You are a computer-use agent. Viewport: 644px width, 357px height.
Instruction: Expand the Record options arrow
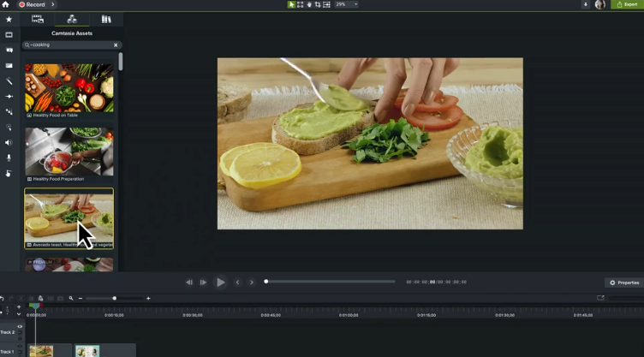pos(53,4)
